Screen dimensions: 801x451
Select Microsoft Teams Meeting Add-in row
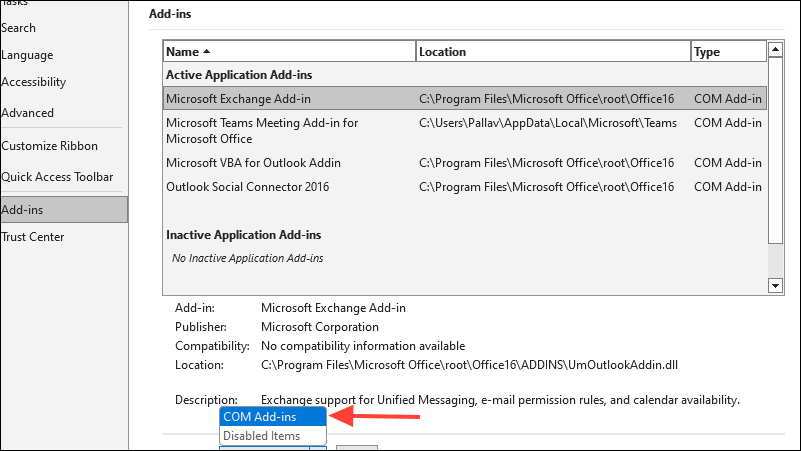[465, 131]
